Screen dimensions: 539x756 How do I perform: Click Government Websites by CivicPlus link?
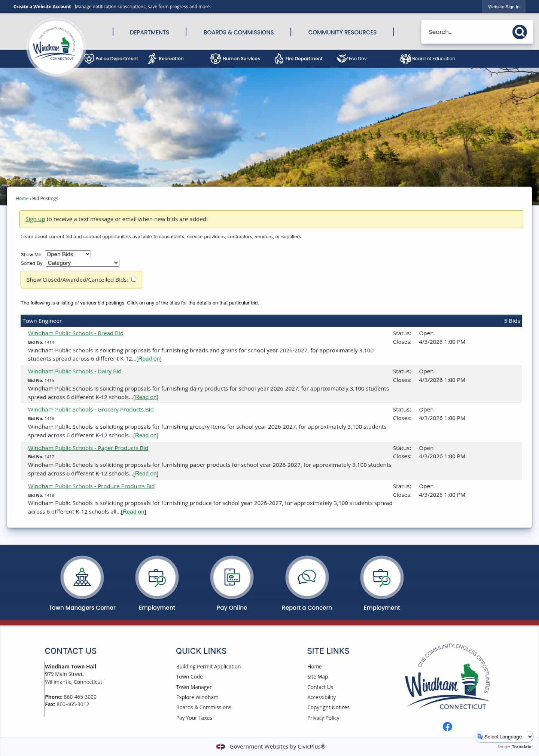pos(277,747)
